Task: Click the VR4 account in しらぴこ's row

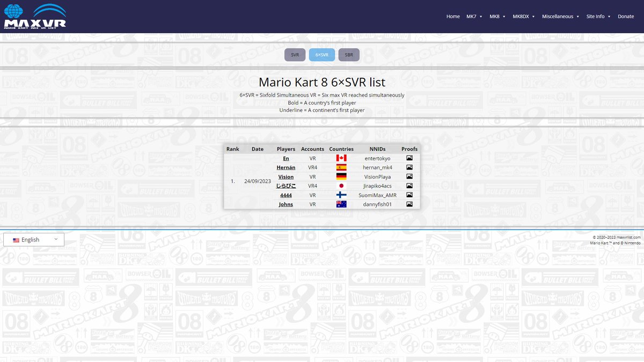Action: tap(312, 186)
